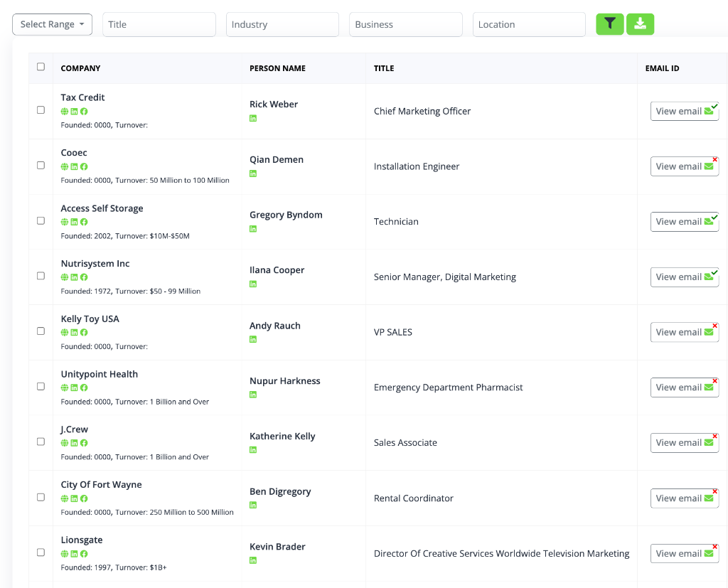Open Ilana Cooper's LinkedIn profile icon
This screenshot has width=728, height=588.
(253, 284)
